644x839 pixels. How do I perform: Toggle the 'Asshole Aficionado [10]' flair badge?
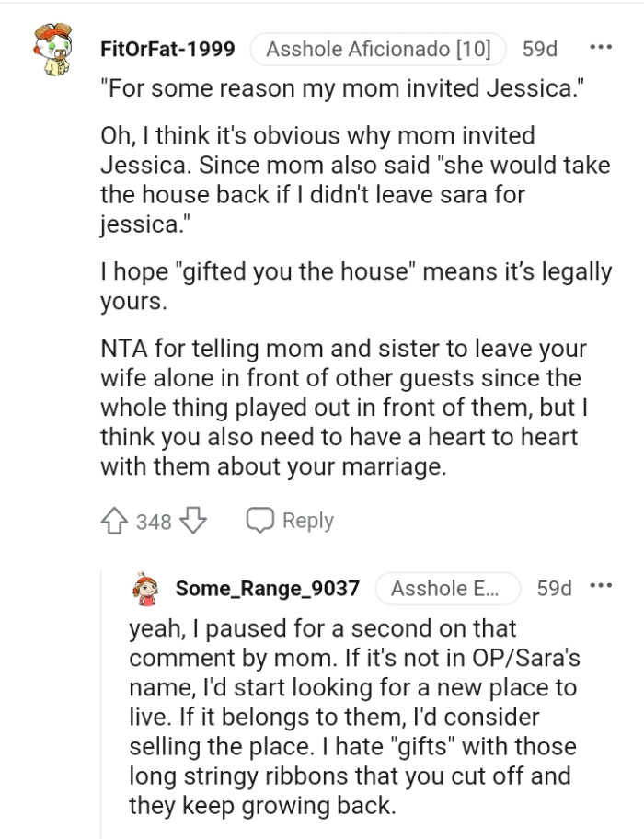point(378,51)
